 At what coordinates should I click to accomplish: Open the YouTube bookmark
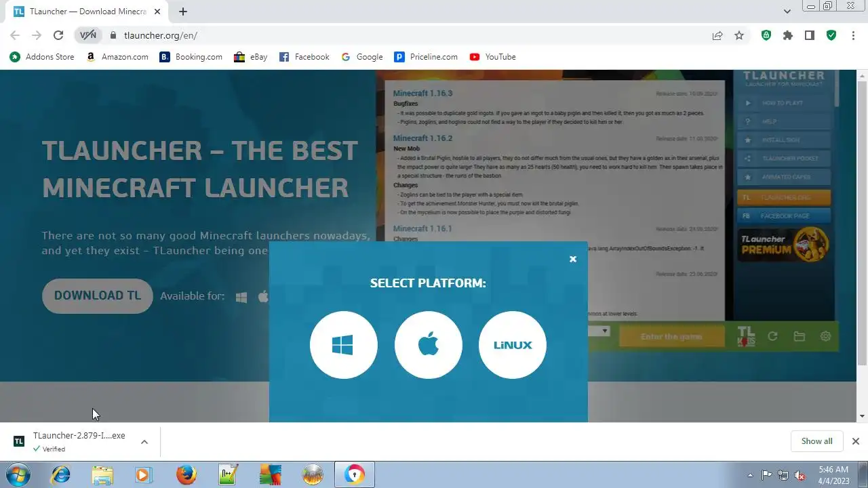point(492,57)
